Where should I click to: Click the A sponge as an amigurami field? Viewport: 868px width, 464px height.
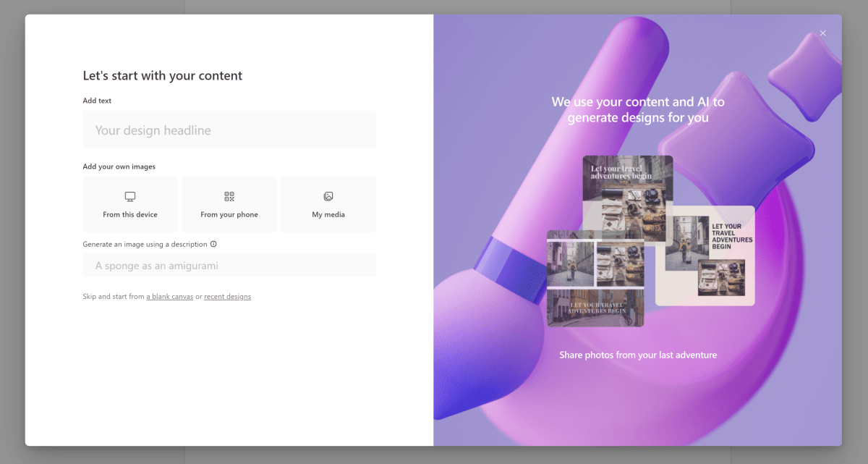[229, 266]
